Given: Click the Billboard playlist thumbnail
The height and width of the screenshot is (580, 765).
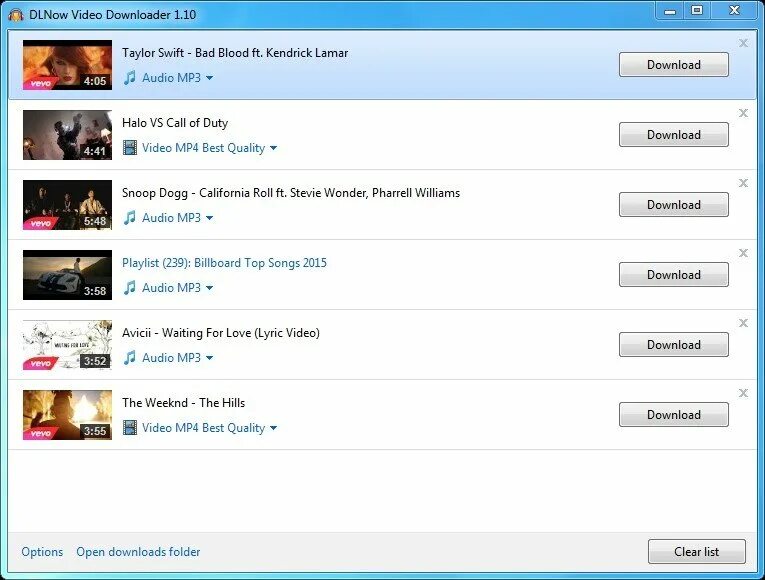Looking at the screenshot, I should coord(67,275).
